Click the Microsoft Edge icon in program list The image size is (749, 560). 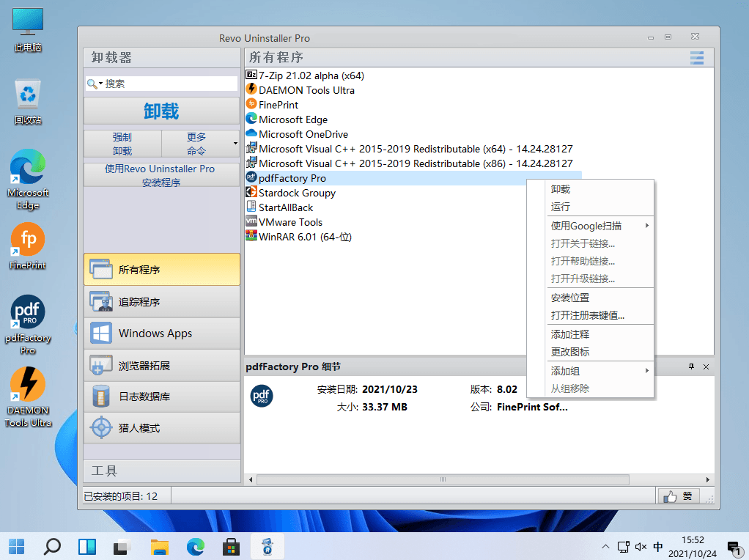[251, 119]
